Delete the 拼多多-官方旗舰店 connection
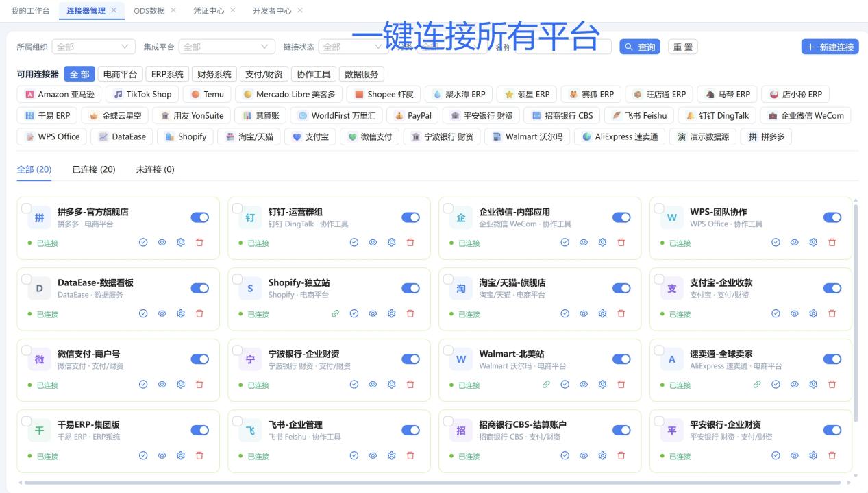The image size is (868, 493). [x=199, y=242]
